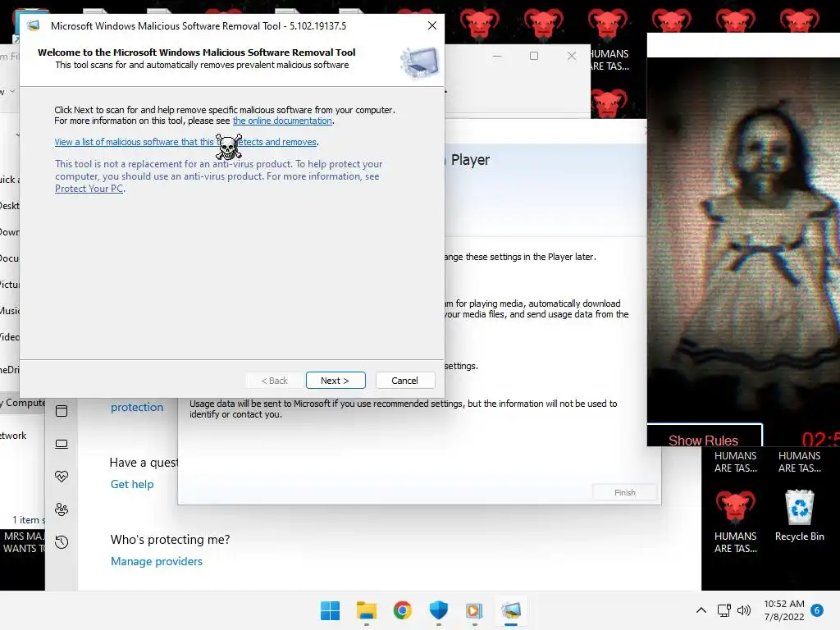Screen dimensions: 840x630
Task: Select Malicious Software Removal Tool taskbar icon
Action: pyautogui.click(x=511, y=610)
